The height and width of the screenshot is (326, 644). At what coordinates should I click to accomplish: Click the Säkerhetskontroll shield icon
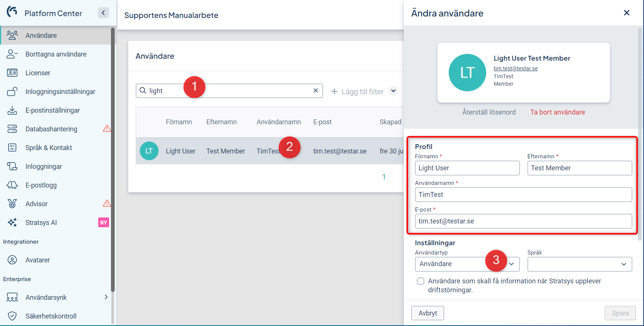pyautogui.click(x=12, y=316)
